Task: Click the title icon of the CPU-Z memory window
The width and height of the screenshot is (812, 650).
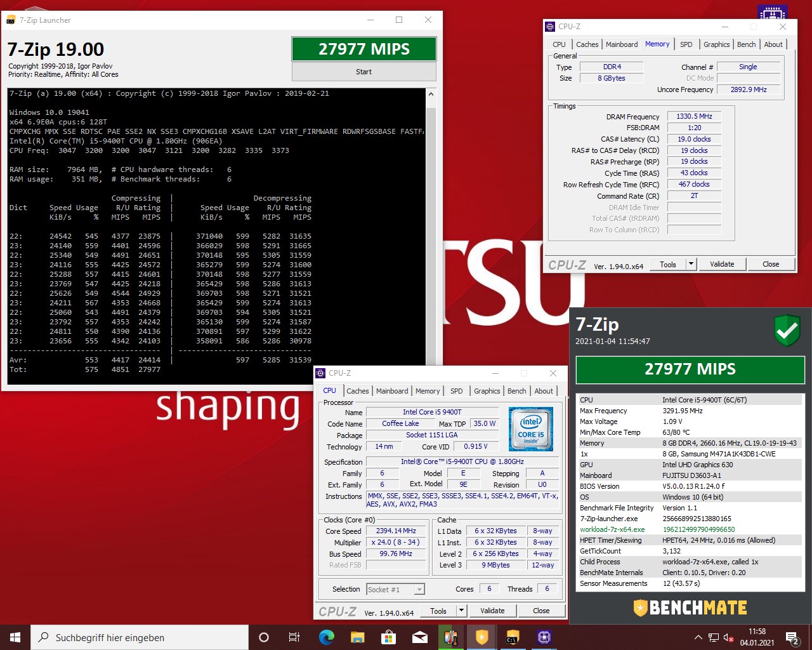Action: 550,27
